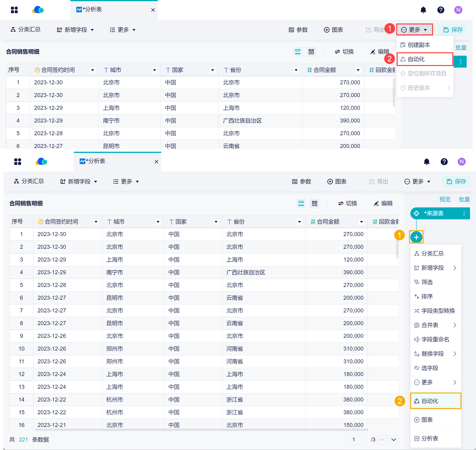Click the green plus button under 来源表

click(x=416, y=237)
